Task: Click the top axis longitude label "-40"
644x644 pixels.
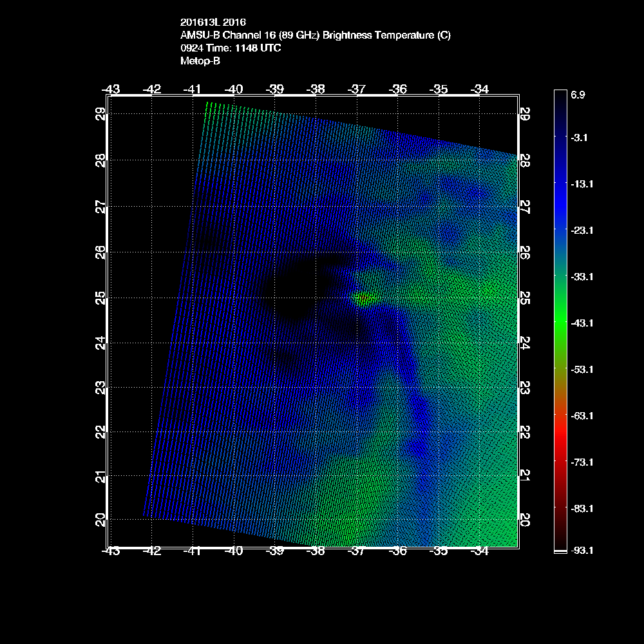Action: pos(234,89)
